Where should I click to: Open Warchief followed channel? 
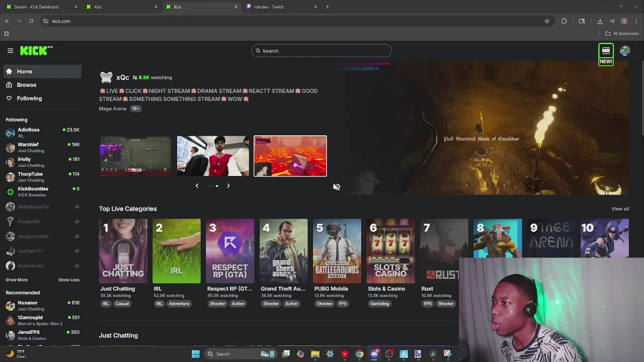(42, 147)
